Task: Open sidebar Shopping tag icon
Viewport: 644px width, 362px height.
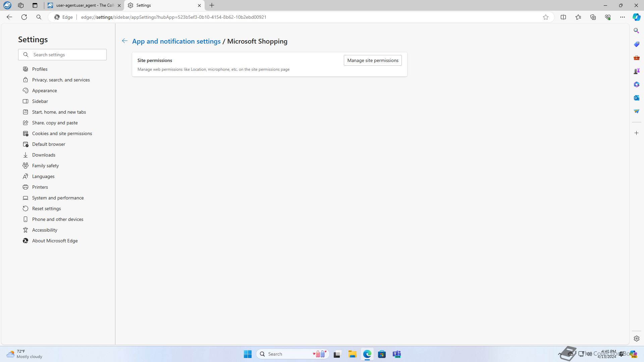Action: tap(636, 44)
